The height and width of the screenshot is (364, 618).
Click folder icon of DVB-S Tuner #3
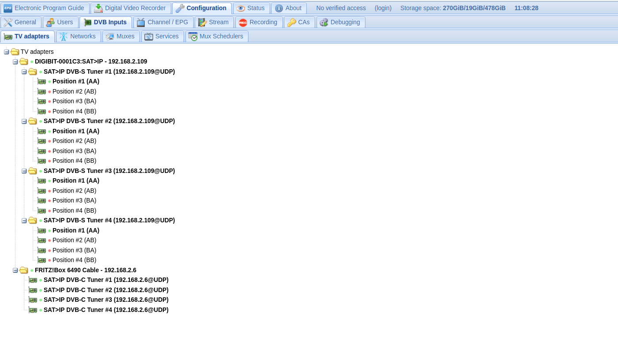(x=33, y=171)
